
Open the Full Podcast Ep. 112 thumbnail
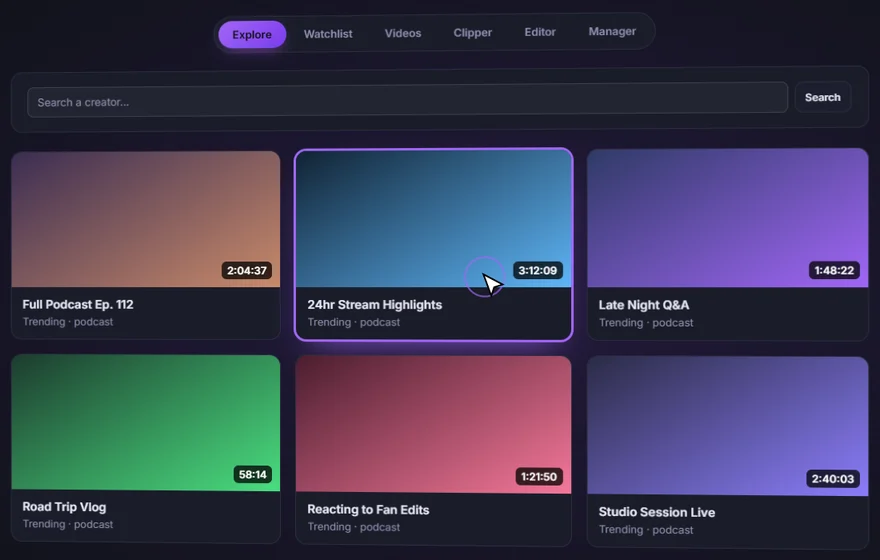[146, 219]
